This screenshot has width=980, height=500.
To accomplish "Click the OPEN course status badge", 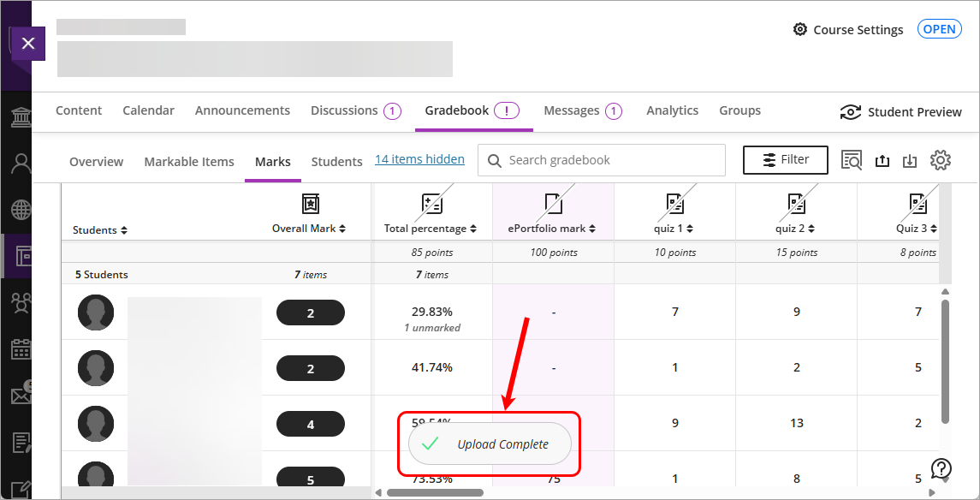I will tap(939, 28).
